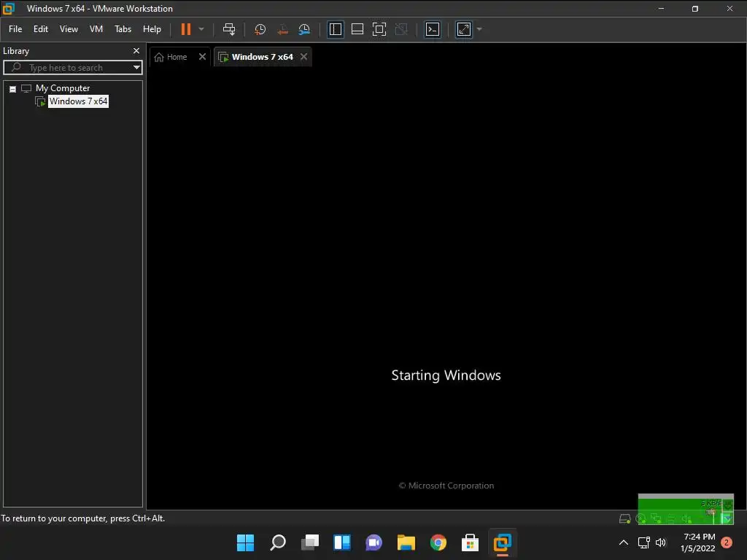
Task: Open the notification badge showing 2
Action: tap(727, 542)
